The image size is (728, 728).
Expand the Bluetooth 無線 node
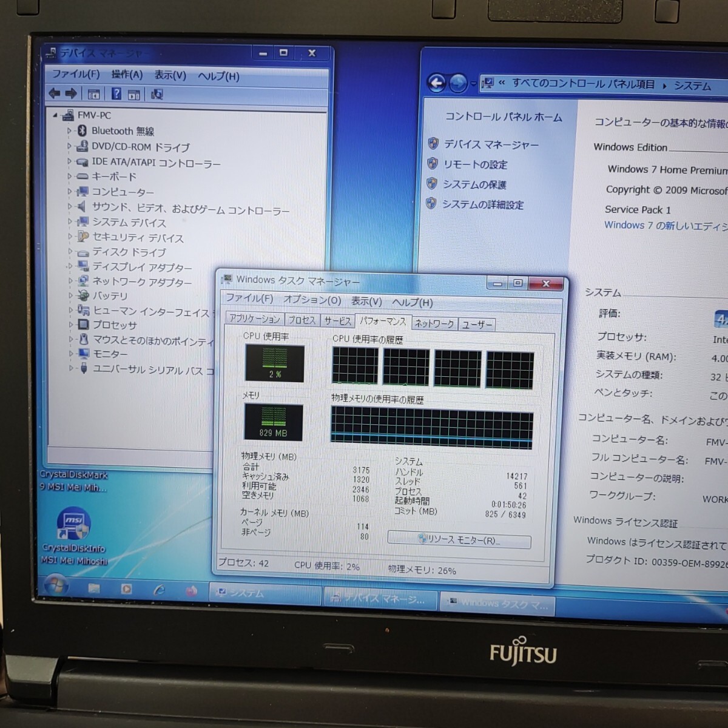click(x=69, y=131)
